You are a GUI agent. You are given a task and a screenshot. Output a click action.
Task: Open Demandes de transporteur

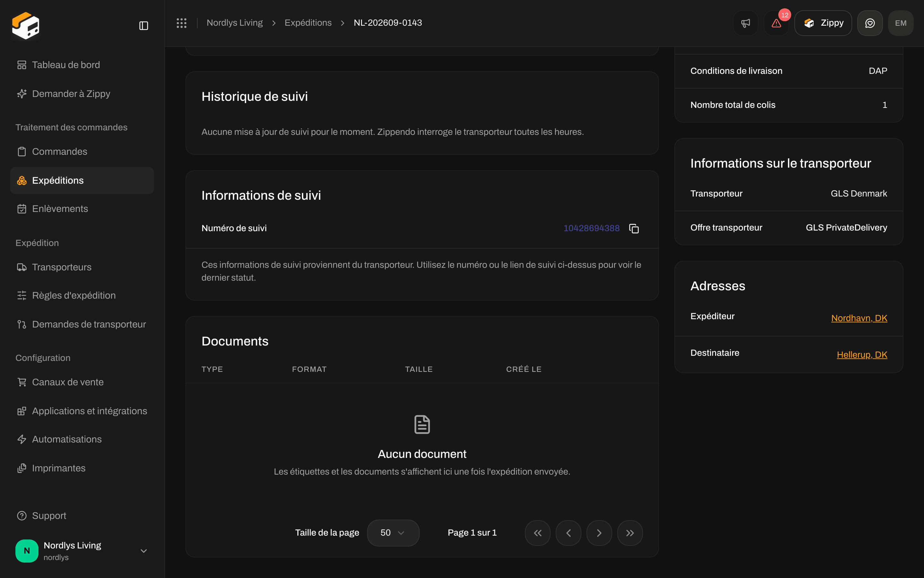pyautogui.click(x=82, y=324)
